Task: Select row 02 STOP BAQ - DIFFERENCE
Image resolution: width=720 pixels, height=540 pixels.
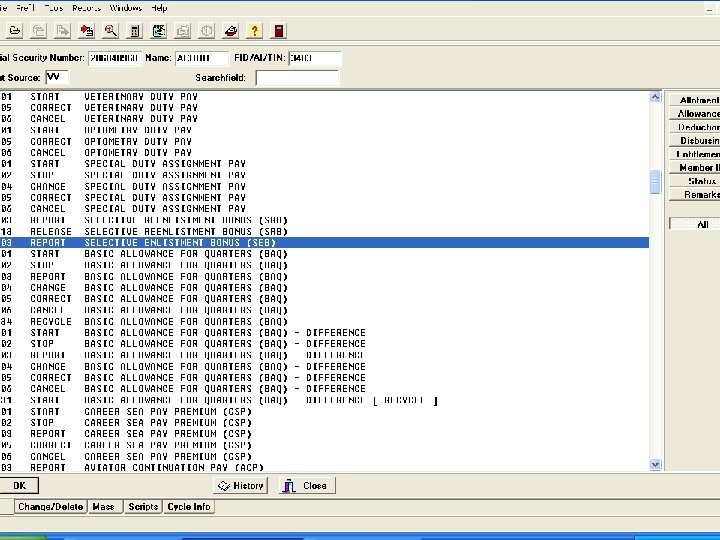Action: [x=324, y=343]
